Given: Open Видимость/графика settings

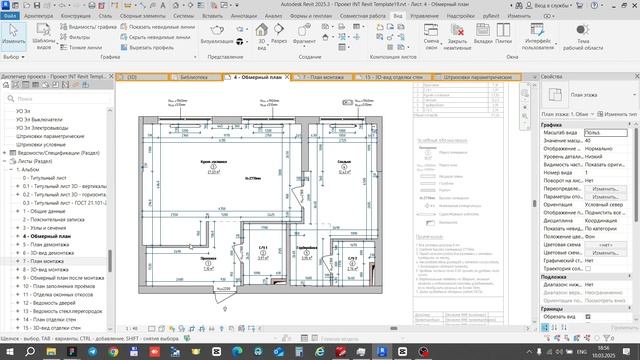Looking at the screenshot, I should (88, 27).
